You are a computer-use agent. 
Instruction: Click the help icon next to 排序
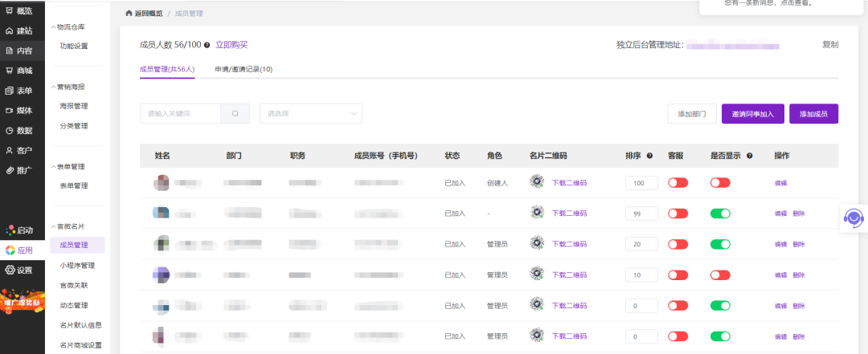tap(649, 156)
